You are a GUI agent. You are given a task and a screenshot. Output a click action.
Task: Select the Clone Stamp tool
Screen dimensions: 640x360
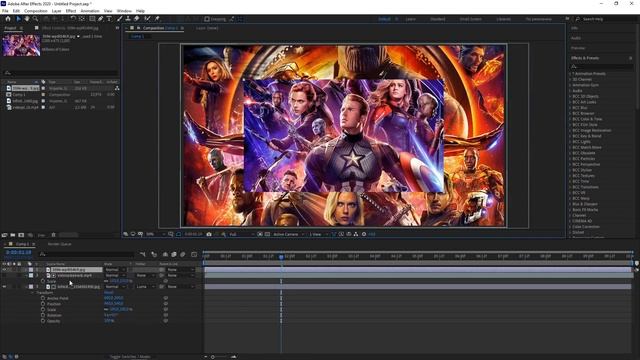(x=128, y=19)
